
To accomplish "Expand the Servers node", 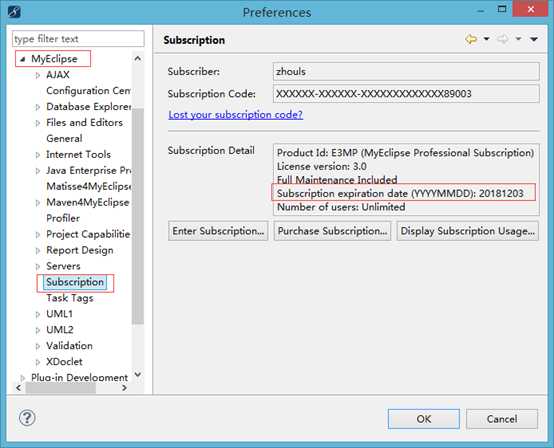I will tap(38, 266).
